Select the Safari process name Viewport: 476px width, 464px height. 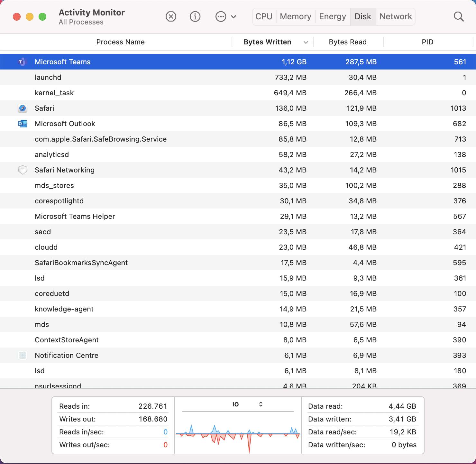(x=44, y=108)
